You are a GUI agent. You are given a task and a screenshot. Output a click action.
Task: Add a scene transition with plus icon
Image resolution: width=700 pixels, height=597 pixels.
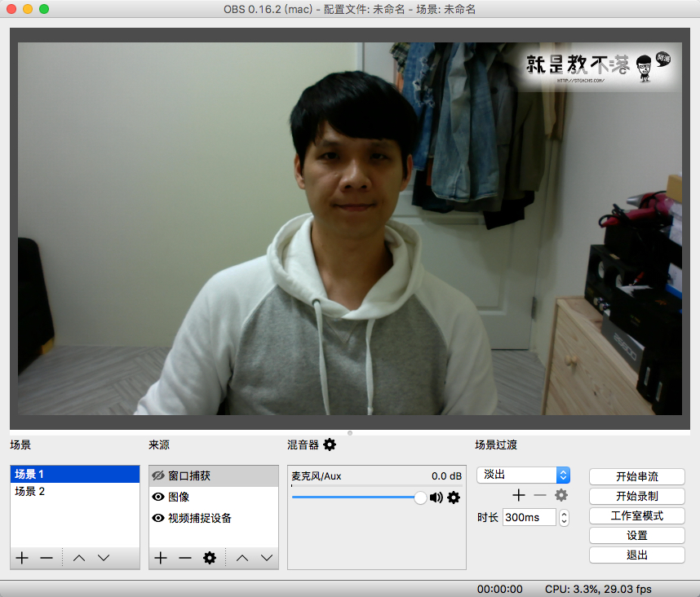(518, 495)
